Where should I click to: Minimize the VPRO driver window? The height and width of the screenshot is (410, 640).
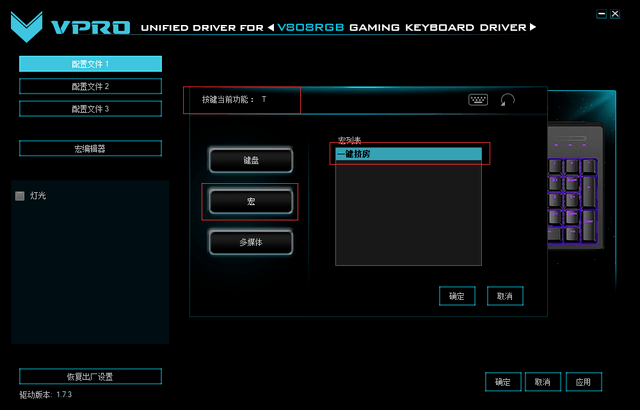(x=599, y=15)
